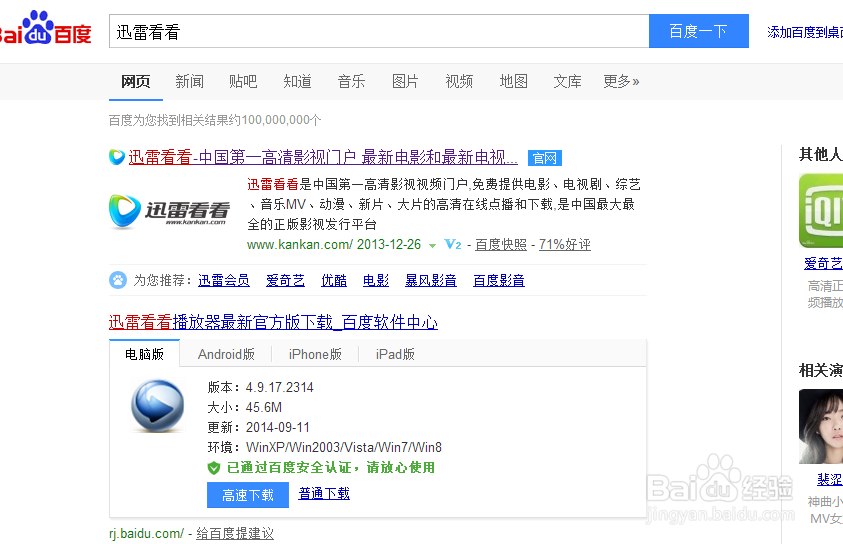Click the rj.baidu.com/ URL text
Viewport: 843px width, 544px height.
(x=146, y=533)
